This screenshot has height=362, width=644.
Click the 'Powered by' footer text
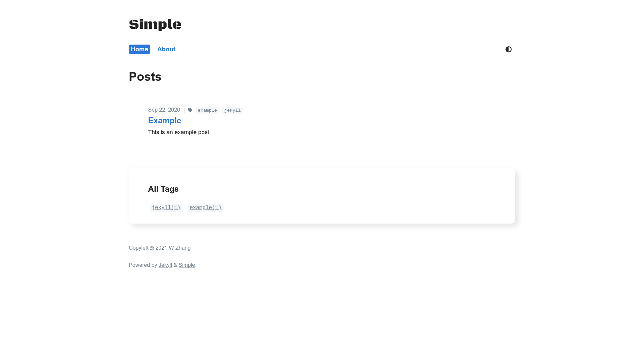point(143,265)
